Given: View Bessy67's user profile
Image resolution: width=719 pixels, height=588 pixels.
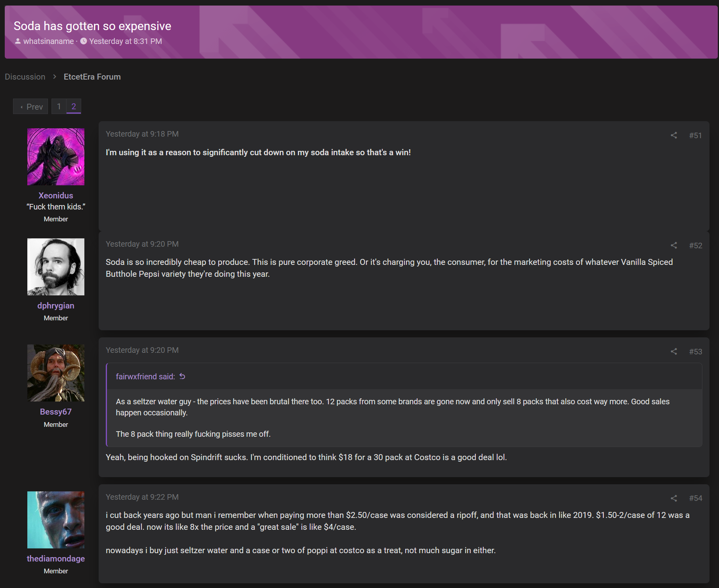Looking at the screenshot, I should [56, 412].
